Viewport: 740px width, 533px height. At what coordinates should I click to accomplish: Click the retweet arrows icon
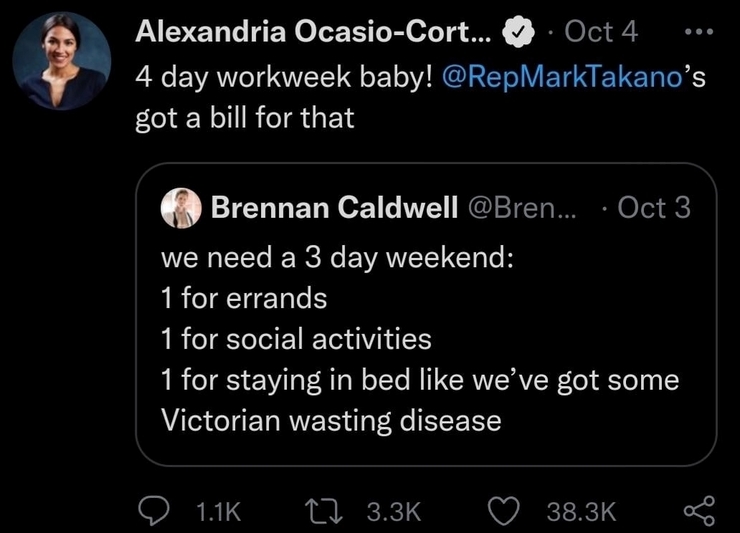click(323, 512)
